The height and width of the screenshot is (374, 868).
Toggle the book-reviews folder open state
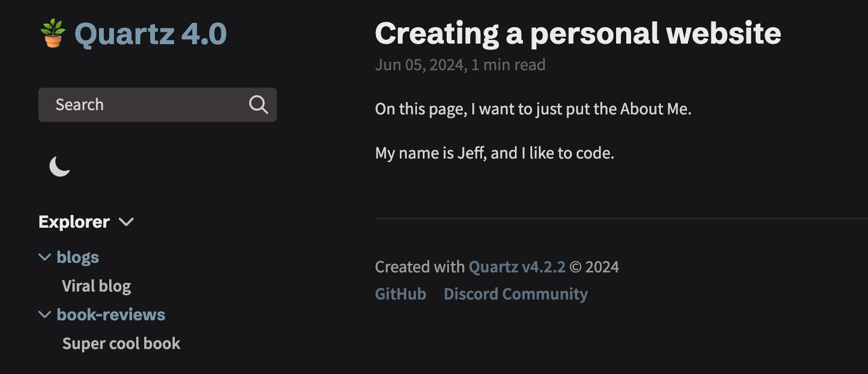point(44,314)
